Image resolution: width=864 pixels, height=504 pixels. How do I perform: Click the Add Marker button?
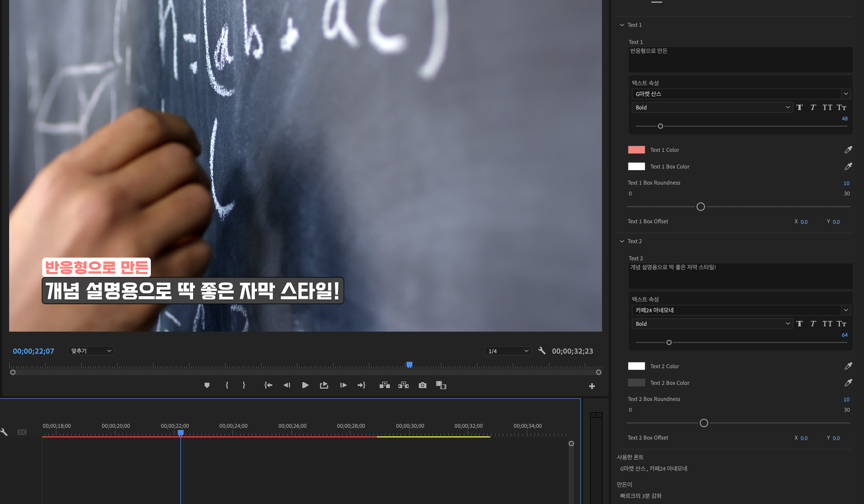(x=207, y=385)
